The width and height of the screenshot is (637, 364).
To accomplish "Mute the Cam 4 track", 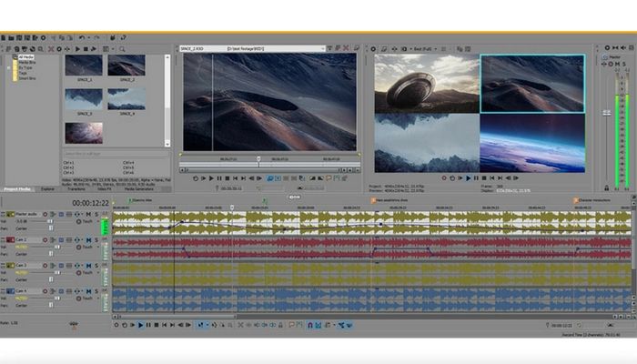I will 88,290.
